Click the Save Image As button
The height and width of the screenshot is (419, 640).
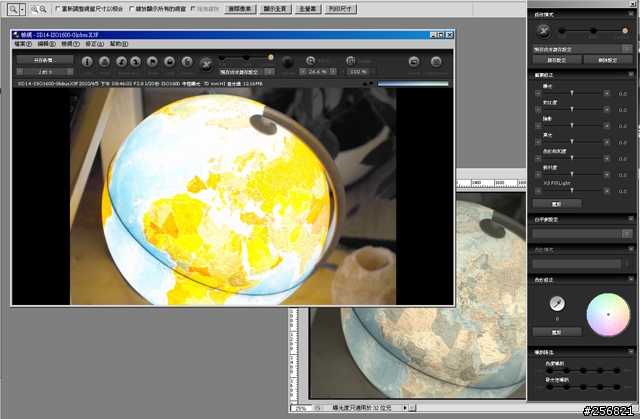[x=45, y=60]
